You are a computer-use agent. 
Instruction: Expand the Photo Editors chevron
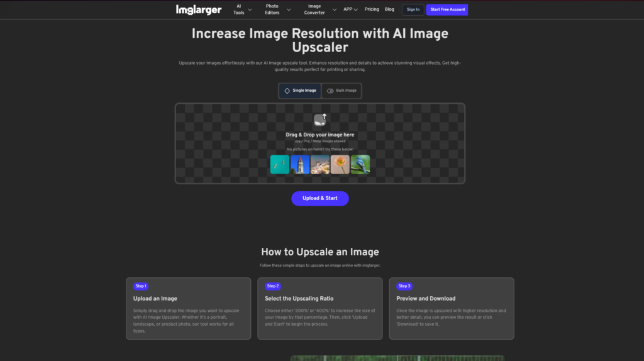[289, 9]
